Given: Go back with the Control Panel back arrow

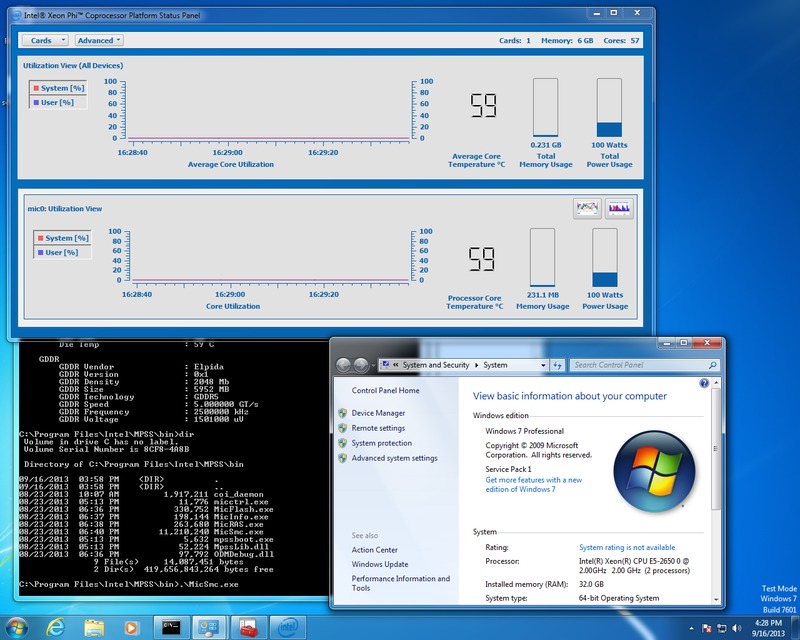Looking at the screenshot, I should [345, 365].
